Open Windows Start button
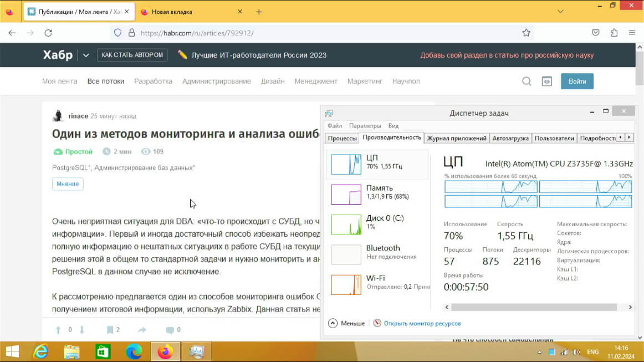Screen dimensions: 644x362 (12, 351)
